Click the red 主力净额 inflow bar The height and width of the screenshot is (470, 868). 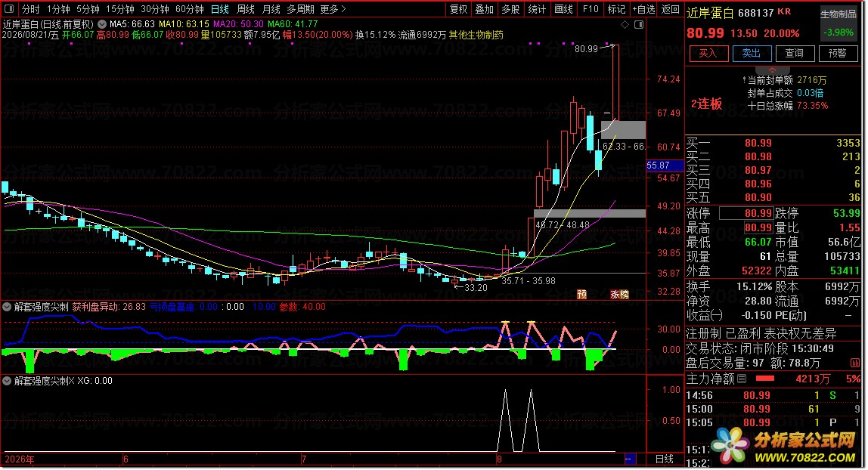765,379
